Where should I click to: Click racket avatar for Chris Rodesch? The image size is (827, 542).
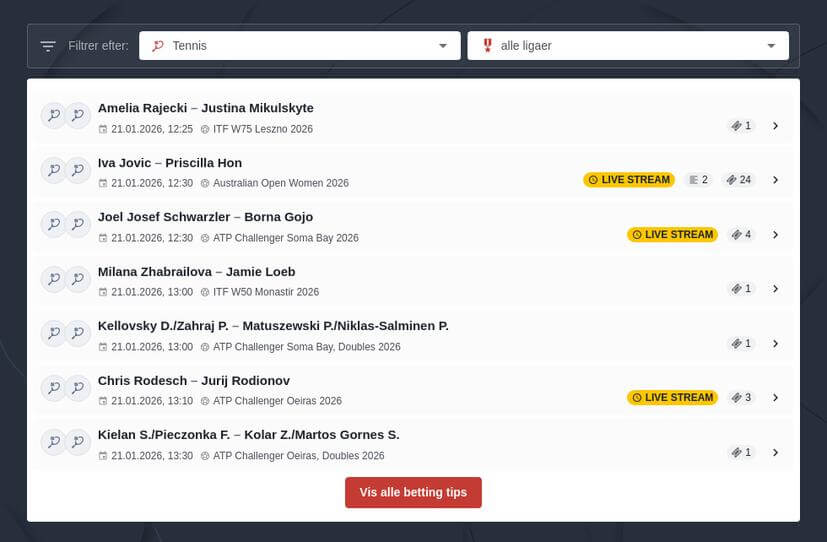click(54, 388)
